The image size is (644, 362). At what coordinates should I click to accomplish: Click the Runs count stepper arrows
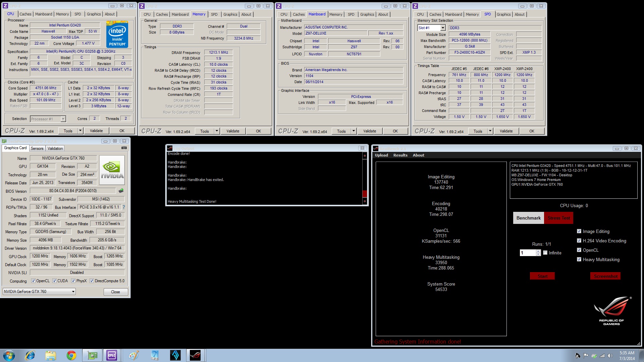pyautogui.click(x=538, y=253)
